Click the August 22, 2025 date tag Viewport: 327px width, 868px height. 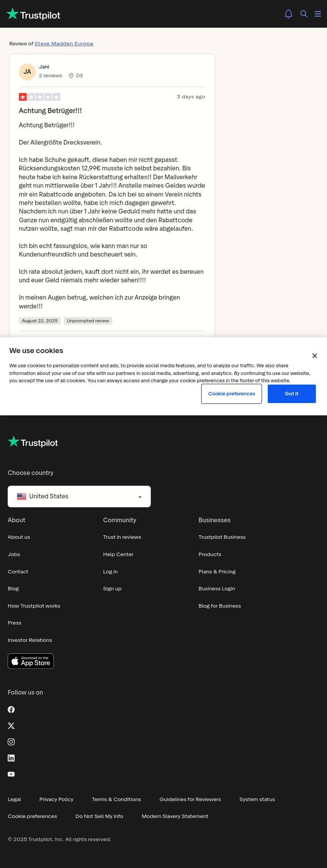40,321
